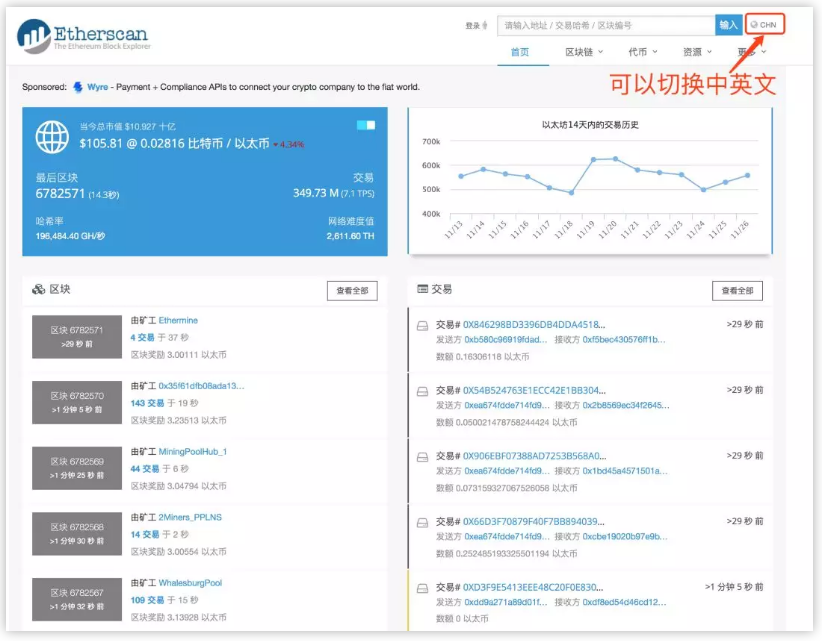Click the 区块 6782571 gray box
The width and height of the screenshot is (822, 641).
pyautogui.click(x=77, y=336)
